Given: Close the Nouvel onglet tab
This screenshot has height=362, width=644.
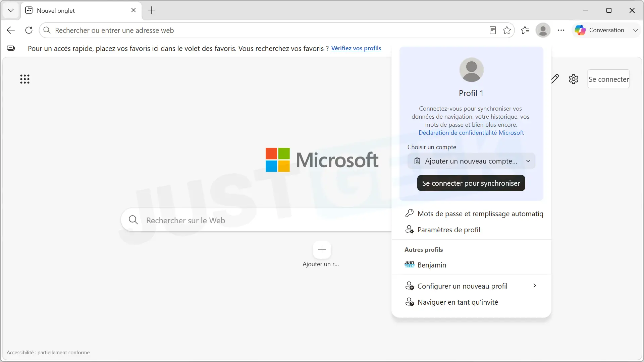Looking at the screenshot, I should click(x=133, y=10).
